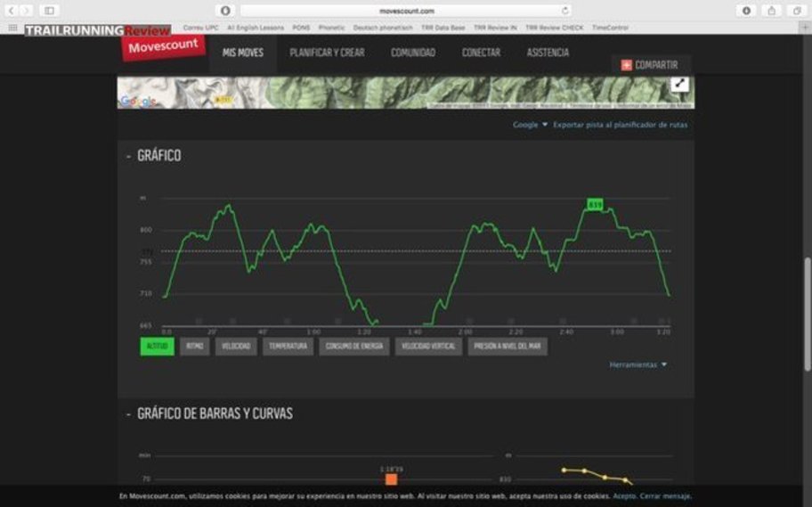Open the PONS bookmark

301,28
